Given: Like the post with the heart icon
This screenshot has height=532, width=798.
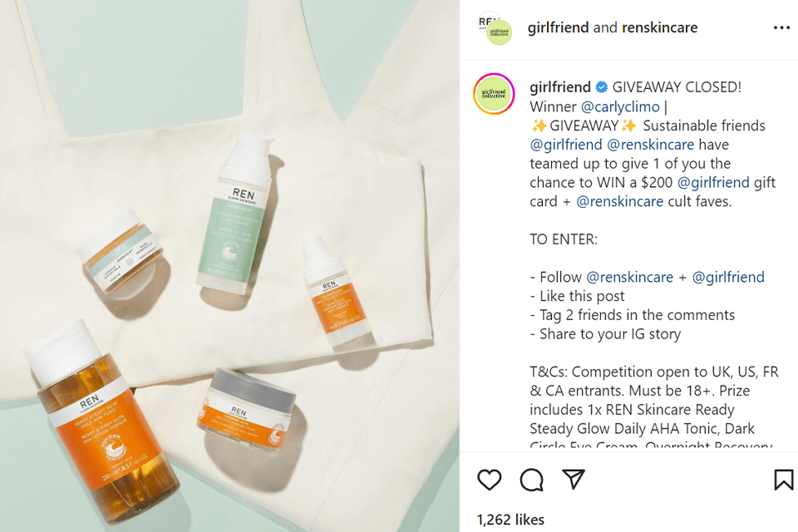Looking at the screenshot, I should click(489, 480).
